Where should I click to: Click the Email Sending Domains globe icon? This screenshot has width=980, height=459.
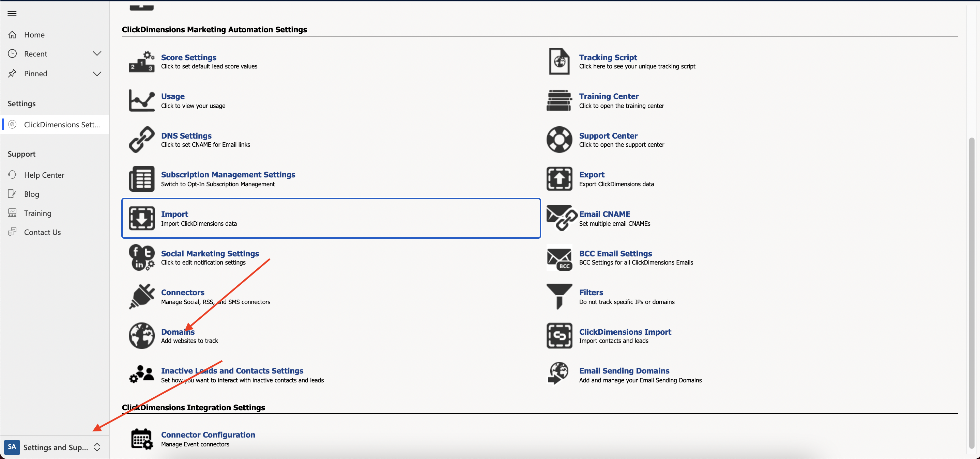point(558,374)
